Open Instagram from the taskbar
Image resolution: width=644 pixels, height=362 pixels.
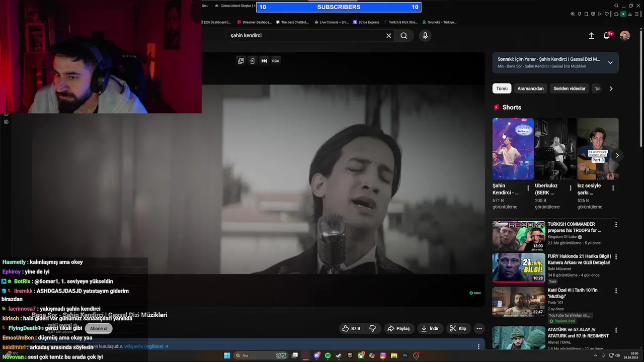383,355
